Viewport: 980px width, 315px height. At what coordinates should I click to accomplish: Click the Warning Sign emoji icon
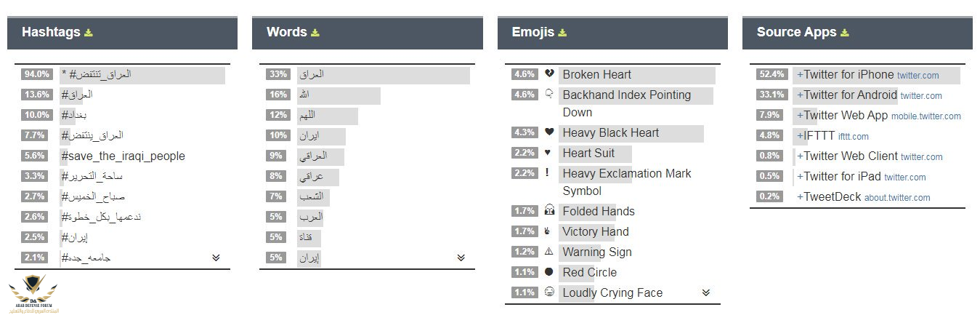(x=550, y=252)
